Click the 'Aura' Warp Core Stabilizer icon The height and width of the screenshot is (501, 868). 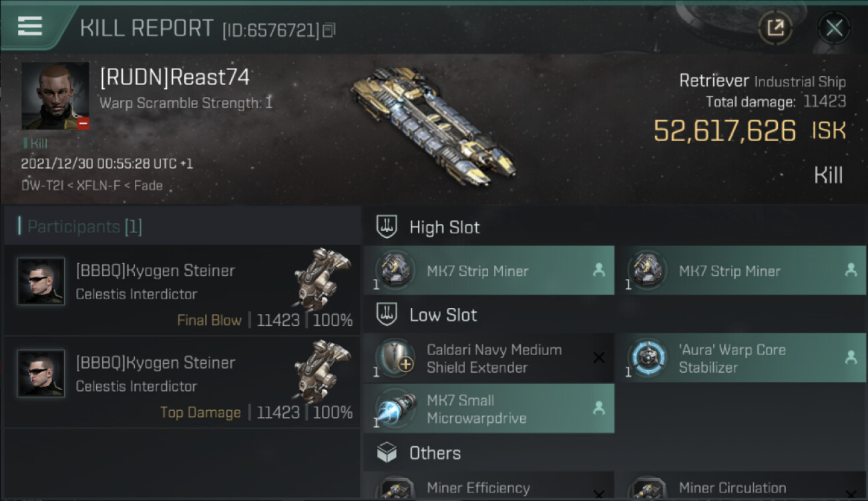pyautogui.click(x=647, y=358)
